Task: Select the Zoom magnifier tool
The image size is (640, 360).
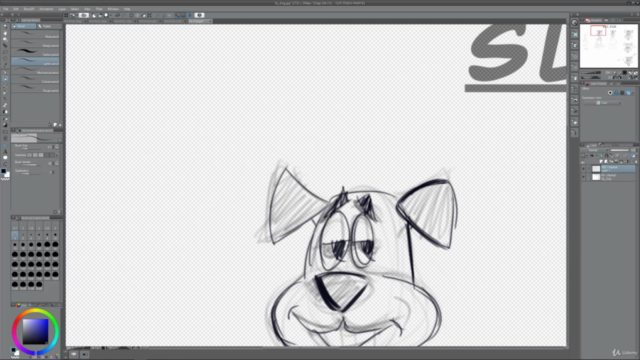Action: (x=5, y=26)
